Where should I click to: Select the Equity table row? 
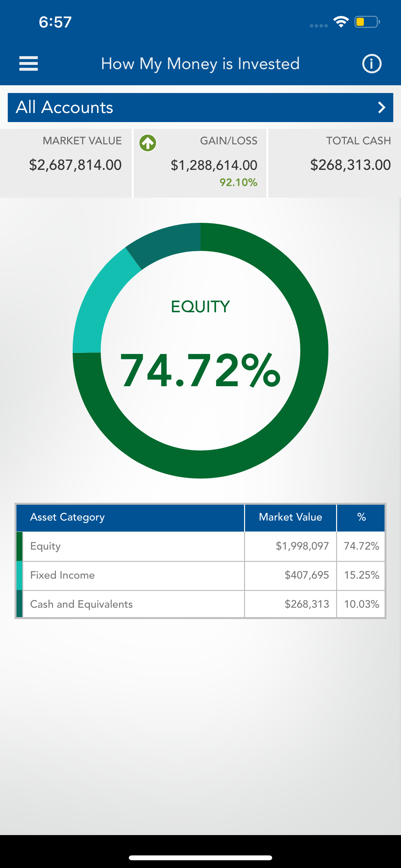point(200,546)
